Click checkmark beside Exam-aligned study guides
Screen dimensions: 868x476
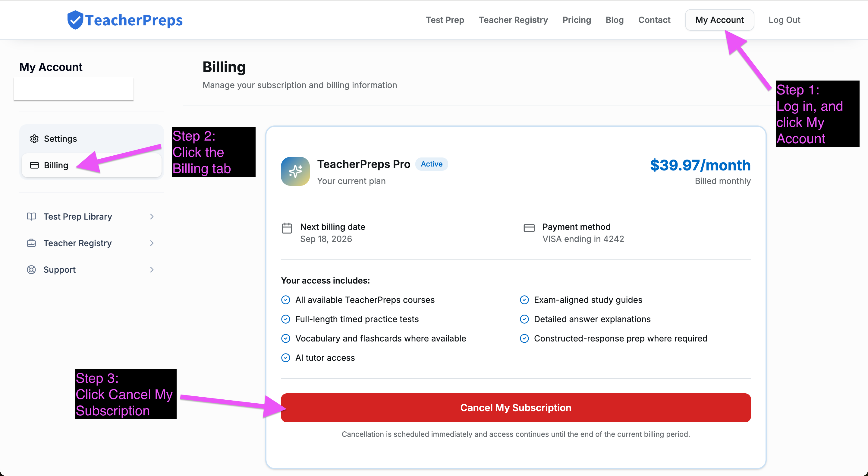(524, 300)
